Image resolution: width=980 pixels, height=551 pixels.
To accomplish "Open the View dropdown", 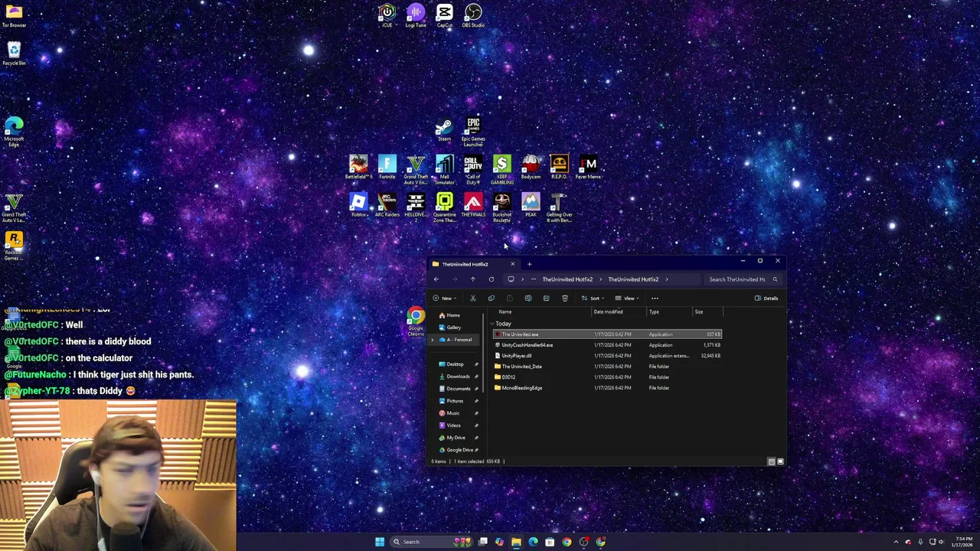I will point(627,298).
